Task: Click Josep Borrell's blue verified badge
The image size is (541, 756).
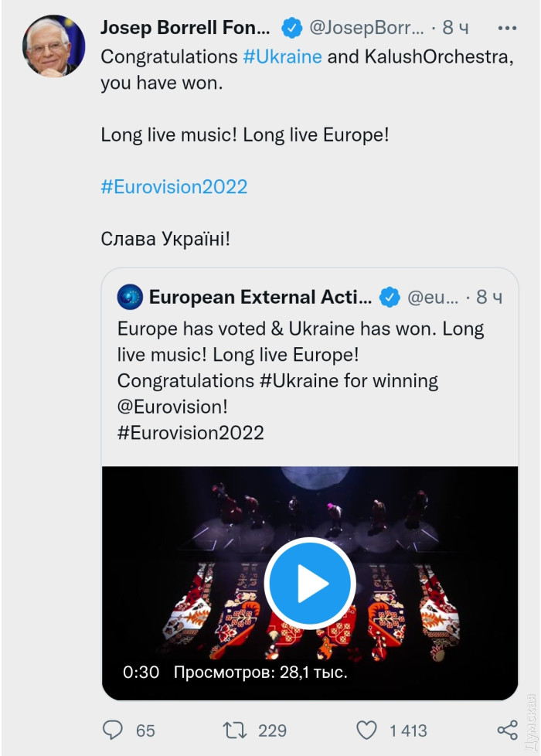Action: pos(291,29)
